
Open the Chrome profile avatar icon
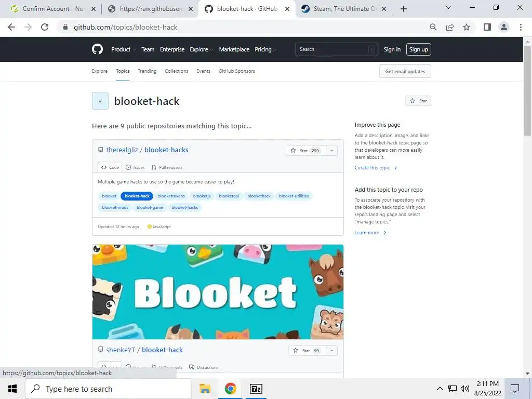click(504, 27)
